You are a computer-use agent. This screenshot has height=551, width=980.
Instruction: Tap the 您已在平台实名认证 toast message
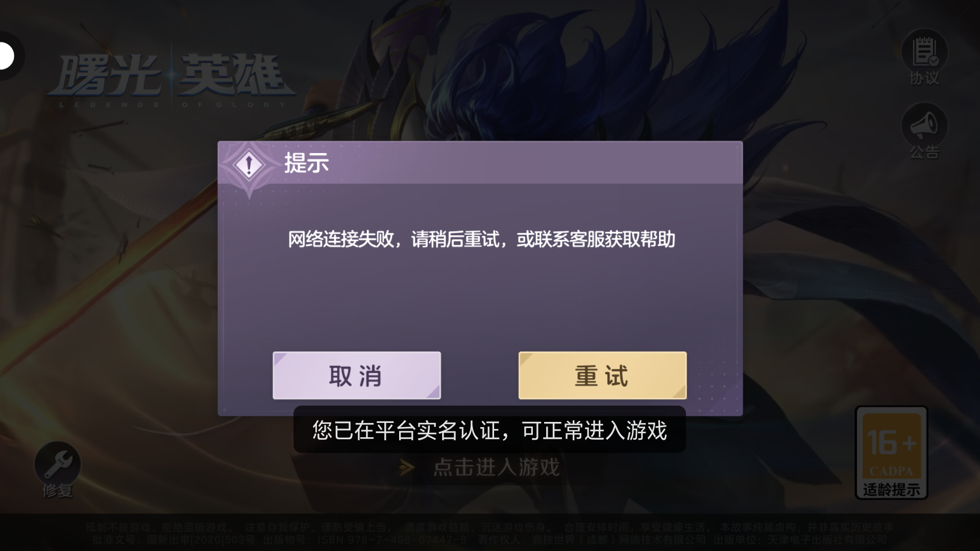(489, 430)
